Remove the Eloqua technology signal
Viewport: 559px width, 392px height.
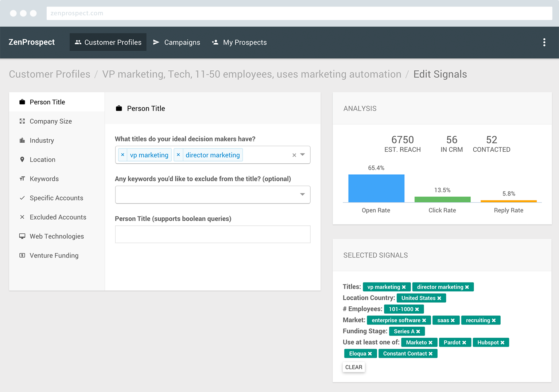pyautogui.click(x=370, y=354)
